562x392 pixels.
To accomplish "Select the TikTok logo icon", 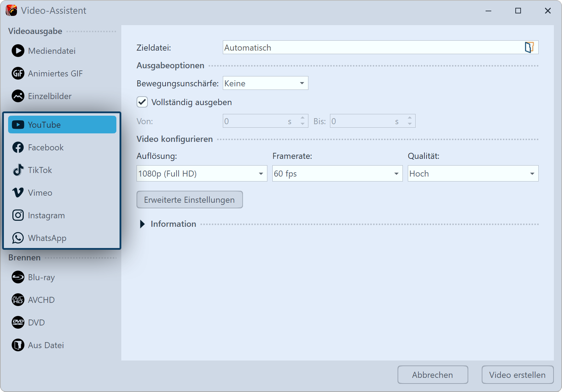I will click(18, 170).
